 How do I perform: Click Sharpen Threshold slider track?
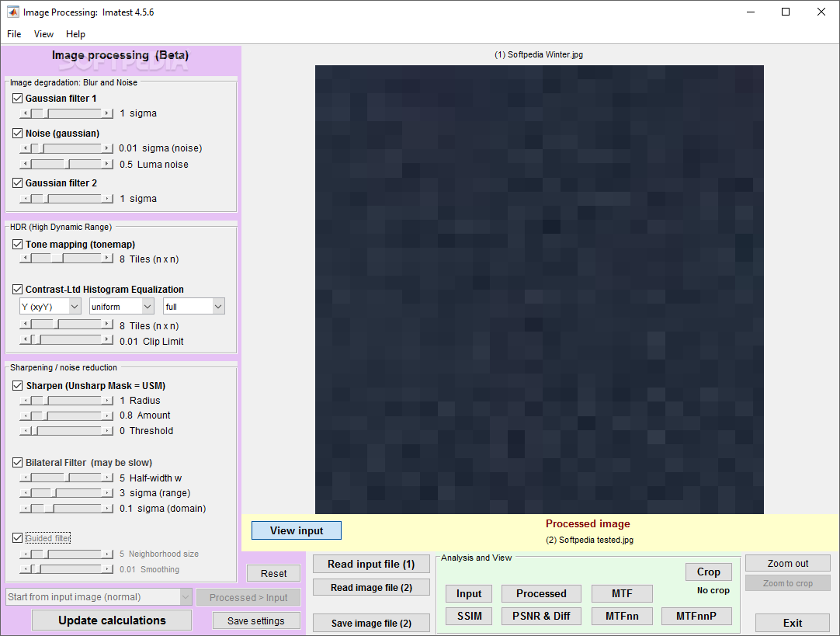pyautogui.click(x=67, y=431)
